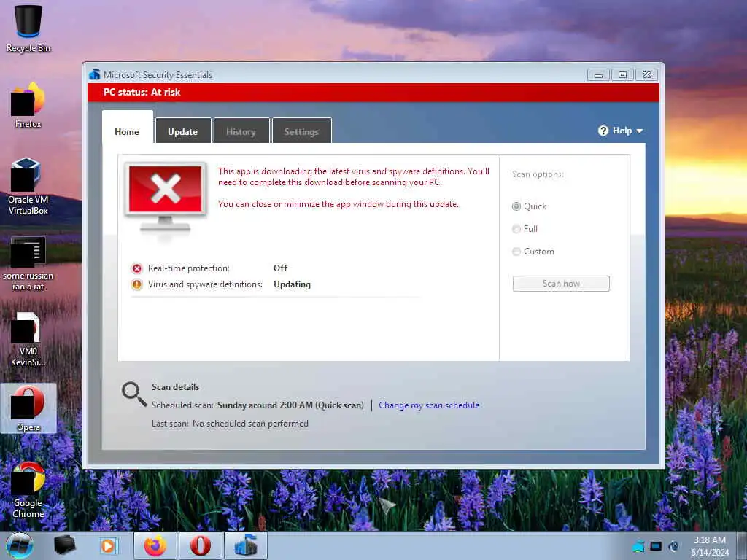Click the 'Scan details' heading

point(175,387)
